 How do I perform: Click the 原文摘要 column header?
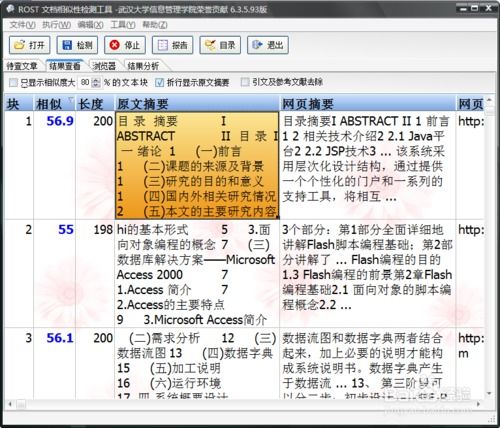[197, 104]
